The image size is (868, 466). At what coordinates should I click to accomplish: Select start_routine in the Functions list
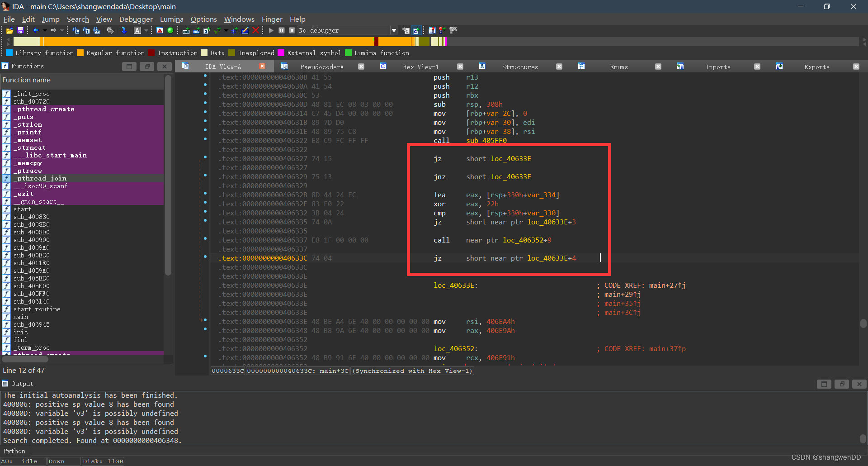pos(37,309)
